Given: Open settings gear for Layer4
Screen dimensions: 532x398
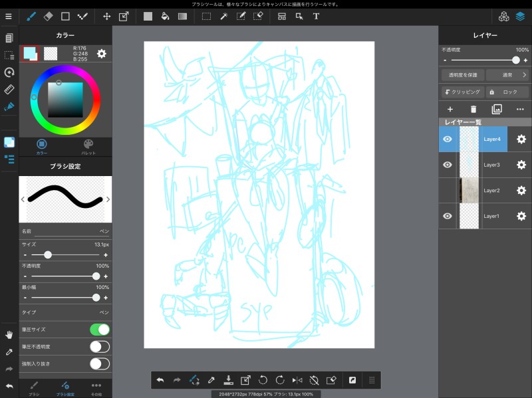Looking at the screenshot, I should click(521, 140).
